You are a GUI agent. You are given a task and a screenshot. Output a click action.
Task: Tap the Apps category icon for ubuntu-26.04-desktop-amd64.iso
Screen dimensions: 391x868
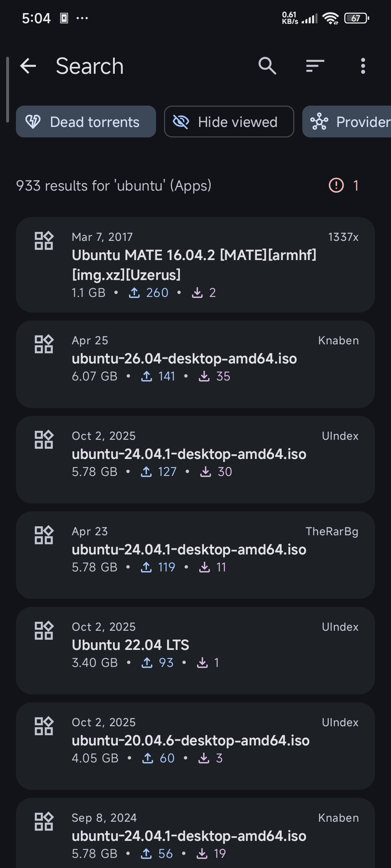click(x=44, y=344)
